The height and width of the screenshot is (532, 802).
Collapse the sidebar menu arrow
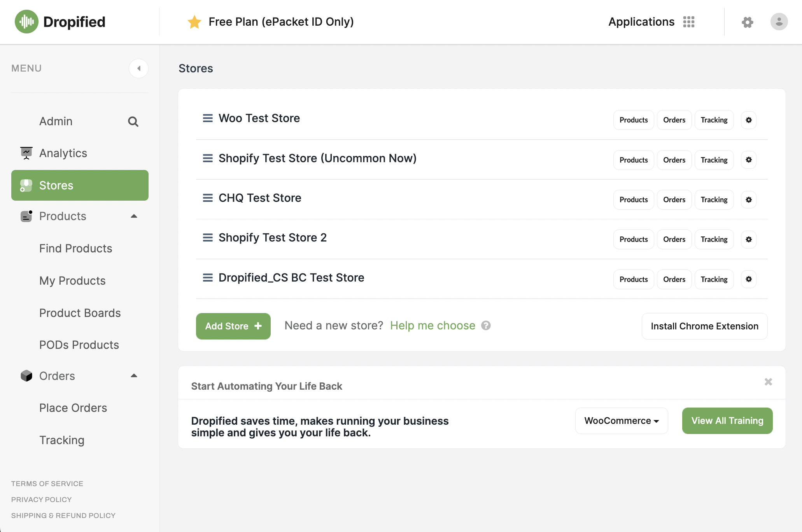(x=138, y=68)
